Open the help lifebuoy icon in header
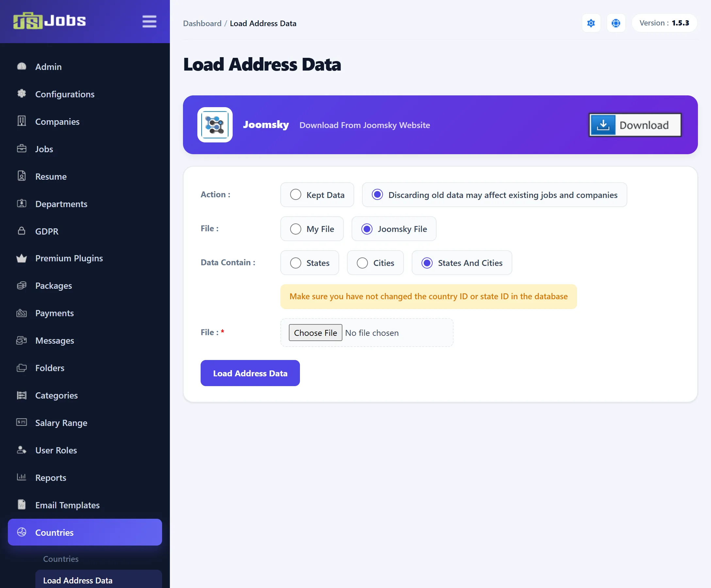This screenshot has height=588, width=711. pyautogui.click(x=616, y=23)
